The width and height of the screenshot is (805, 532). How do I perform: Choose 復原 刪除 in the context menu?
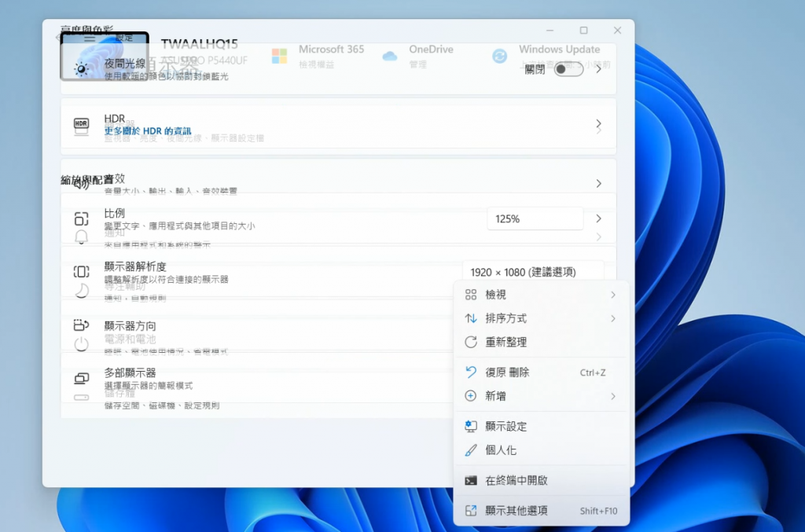pos(541,372)
